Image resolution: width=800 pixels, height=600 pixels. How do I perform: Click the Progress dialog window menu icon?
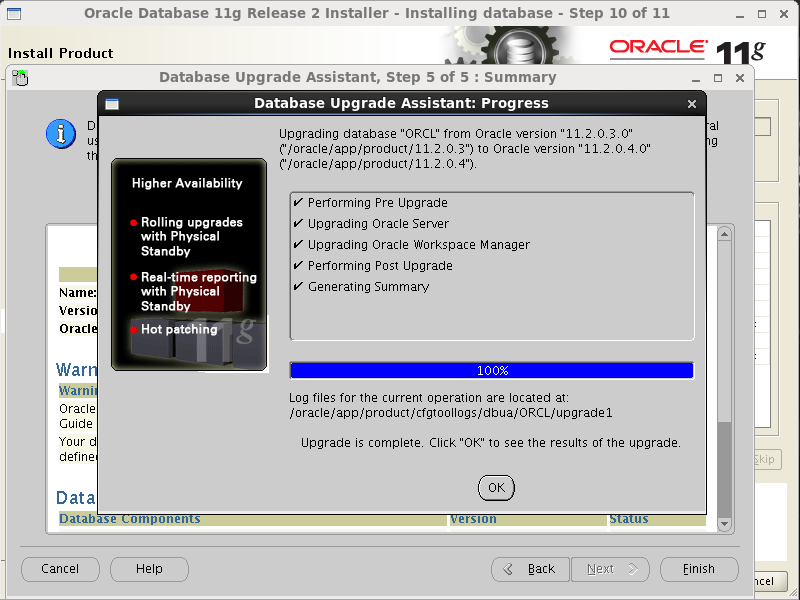click(x=112, y=104)
